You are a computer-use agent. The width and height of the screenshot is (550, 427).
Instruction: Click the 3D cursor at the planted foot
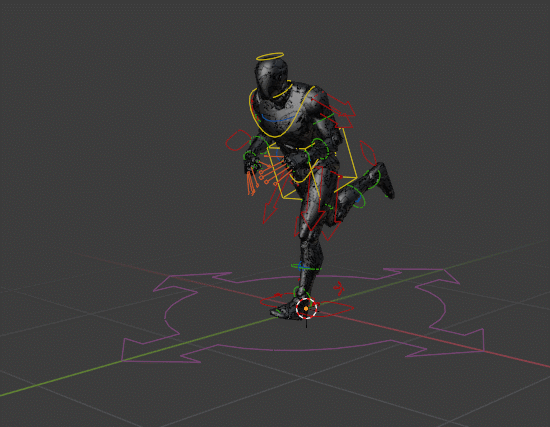point(306,309)
